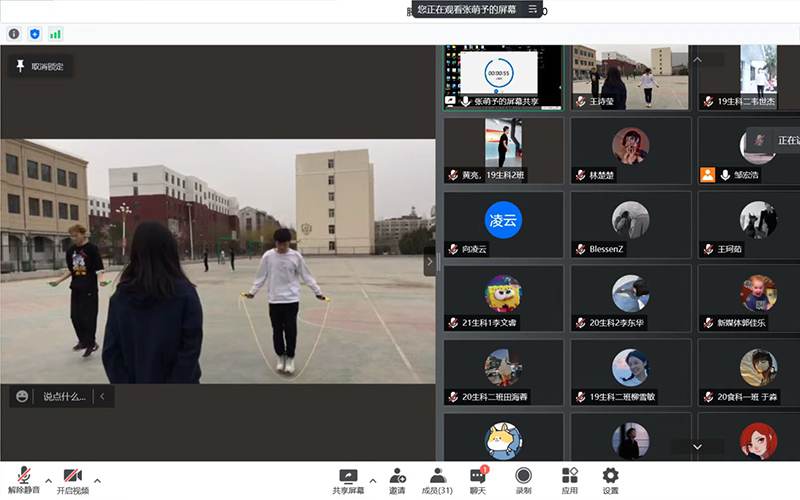Click the 20食科一班 于淼 avatar
This screenshot has height=500, width=800.
pos(759,367)
